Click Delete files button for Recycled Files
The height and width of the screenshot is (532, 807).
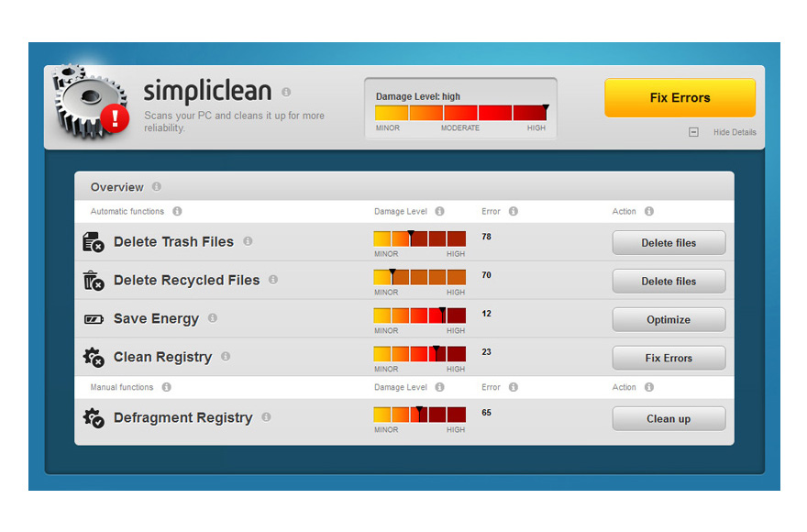pyautogui.click(x=669, y=282)
